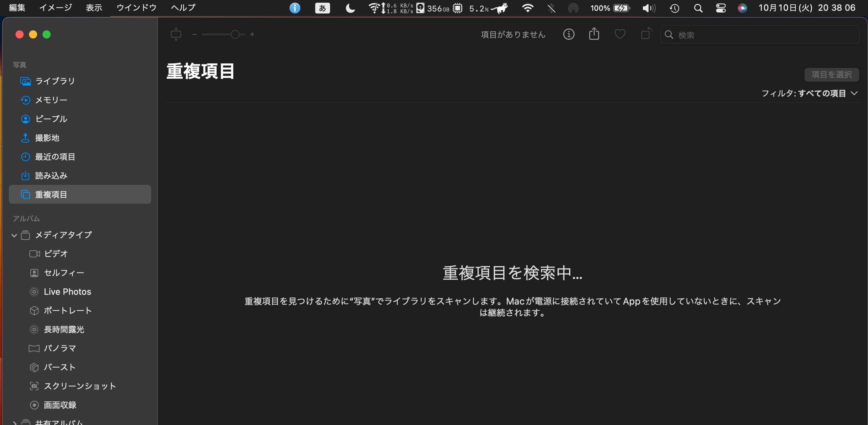Open ライブラリ in the sidebar

point(55,81)
